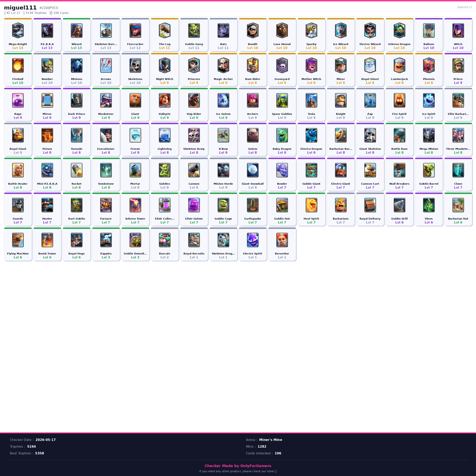Select the Freeze spell card icon
Image resolution: width=476 pixels, height=476 pixels.
[135, 135]
